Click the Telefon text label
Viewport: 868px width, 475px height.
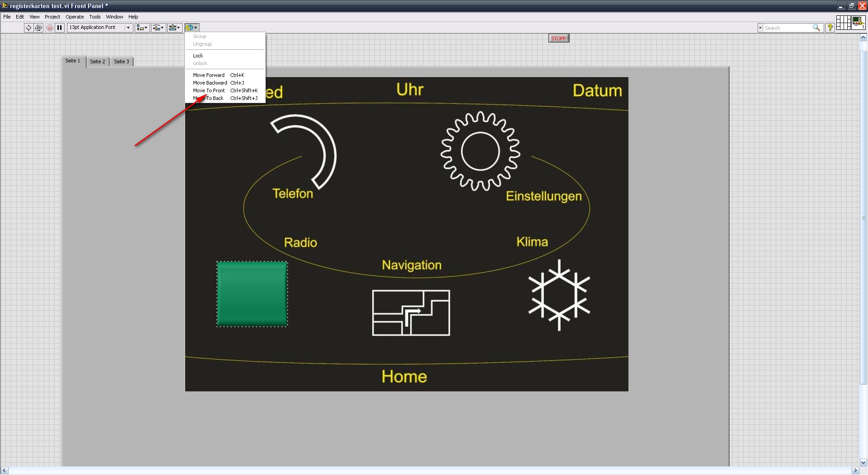coord(292,194)
